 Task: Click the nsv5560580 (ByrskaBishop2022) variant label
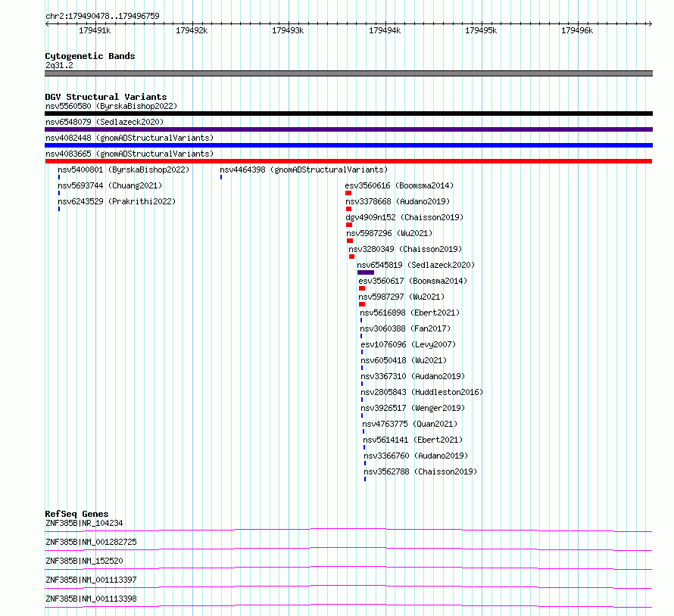tap(111, 106)
